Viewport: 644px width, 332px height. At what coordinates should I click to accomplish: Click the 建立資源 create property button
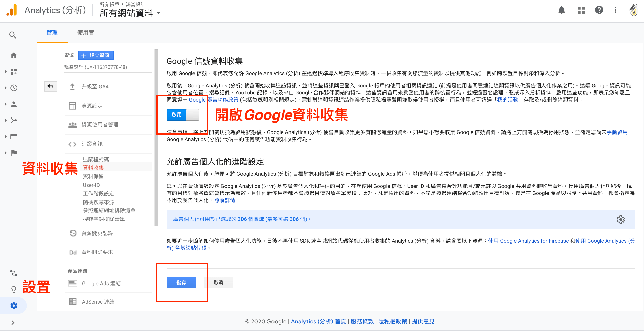coord(96,55)
